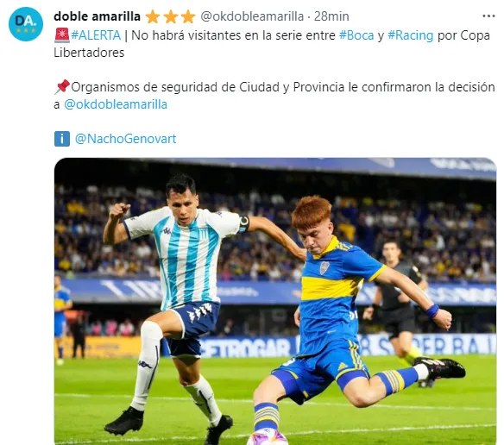Click the red siren alert emoji

point(62,35)
